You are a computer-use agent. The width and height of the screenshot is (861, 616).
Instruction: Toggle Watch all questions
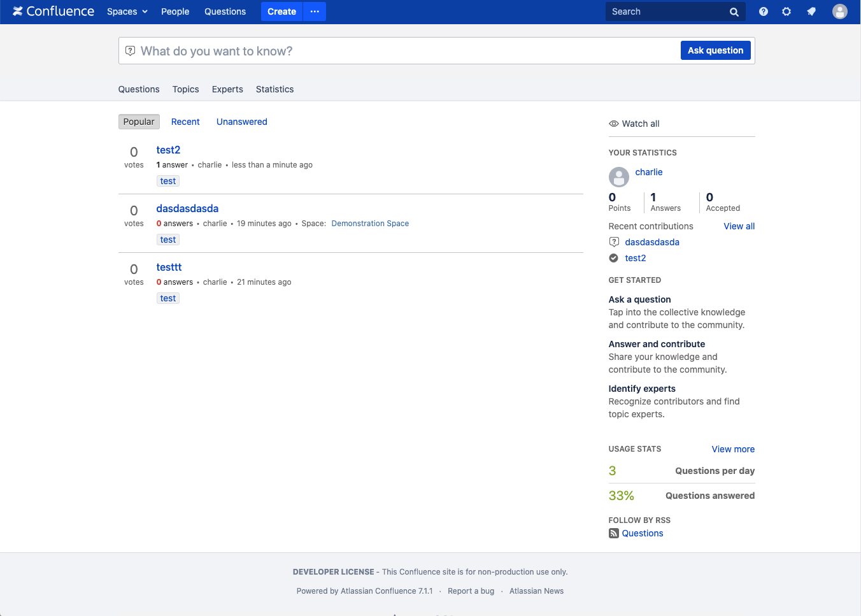(x=634, y=124)
